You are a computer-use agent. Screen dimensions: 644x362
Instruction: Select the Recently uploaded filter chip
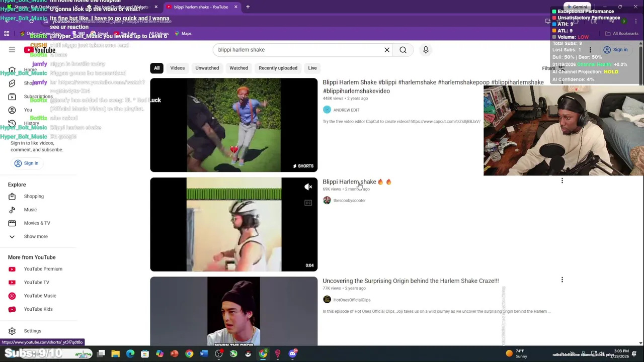coord(278,68)
